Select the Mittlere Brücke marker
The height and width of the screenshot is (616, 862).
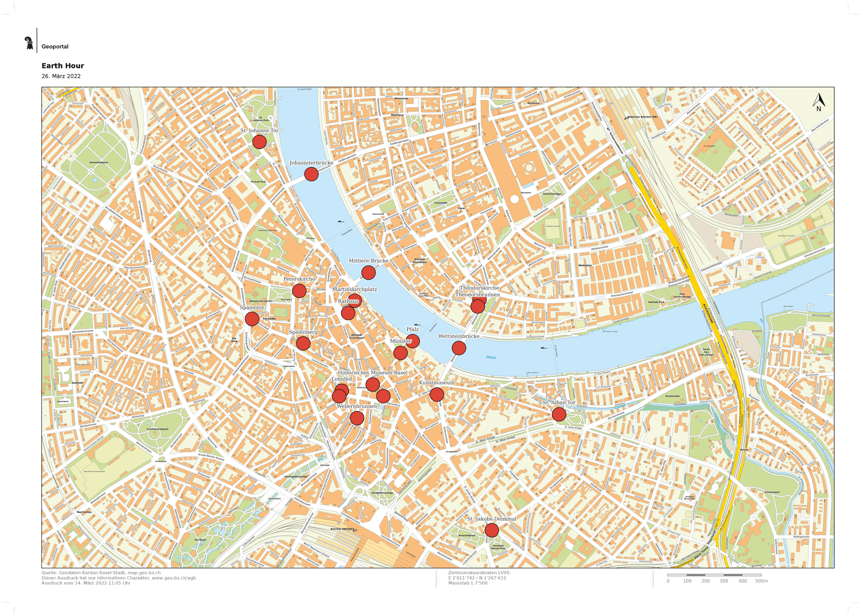tap(368, 272)
